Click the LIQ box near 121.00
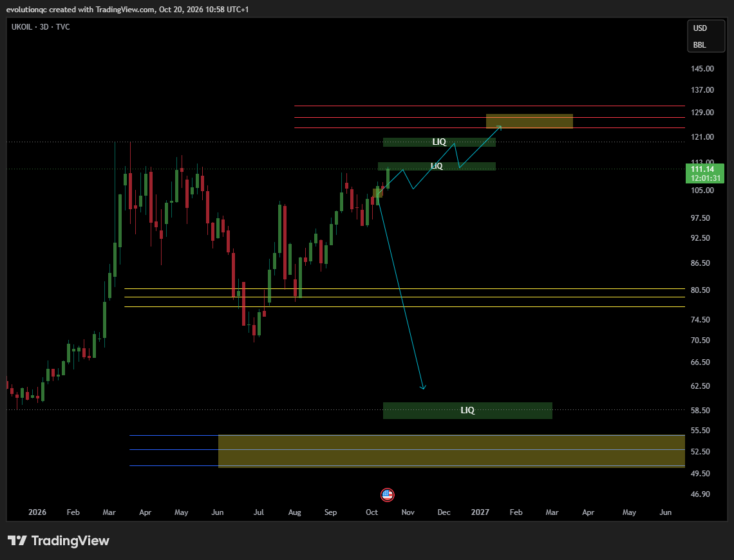 click(439, 142)
